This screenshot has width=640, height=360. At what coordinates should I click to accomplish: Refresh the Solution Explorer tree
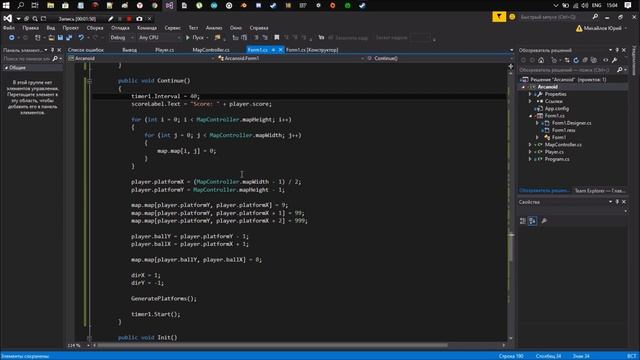click(x=576, y=60)
